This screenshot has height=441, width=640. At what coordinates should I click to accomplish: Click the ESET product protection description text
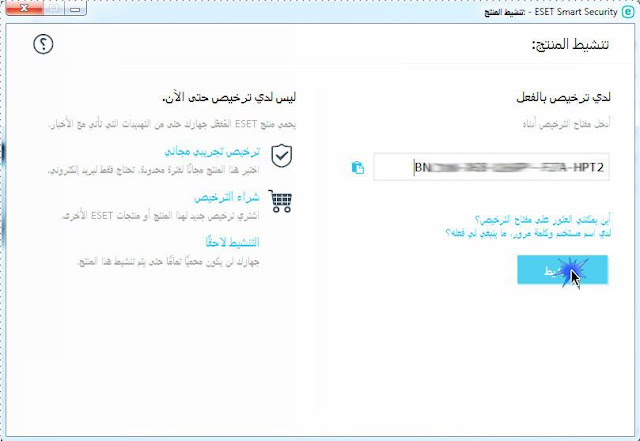click(173, 124)
